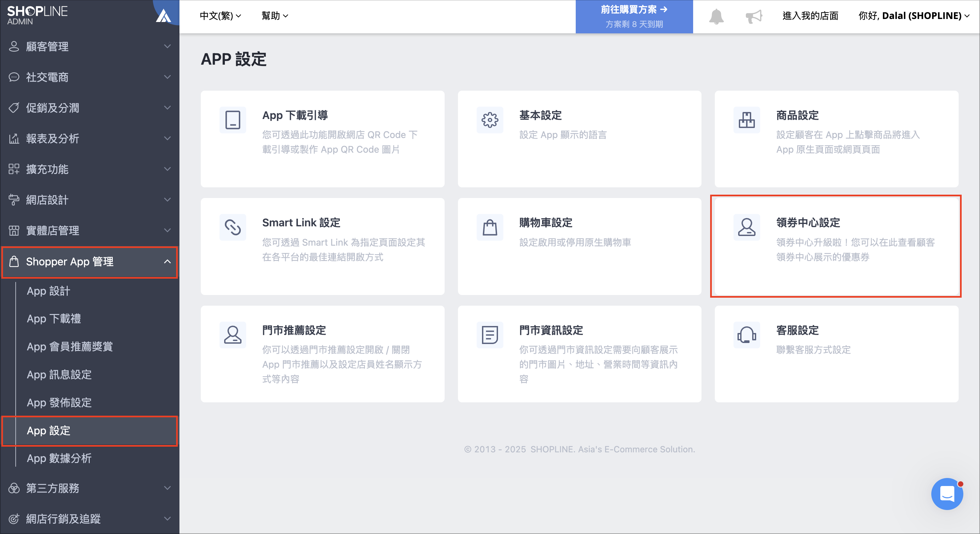Click the notification bell icon
The width and height of the screenshot is (980, 534).
point(716,16)
